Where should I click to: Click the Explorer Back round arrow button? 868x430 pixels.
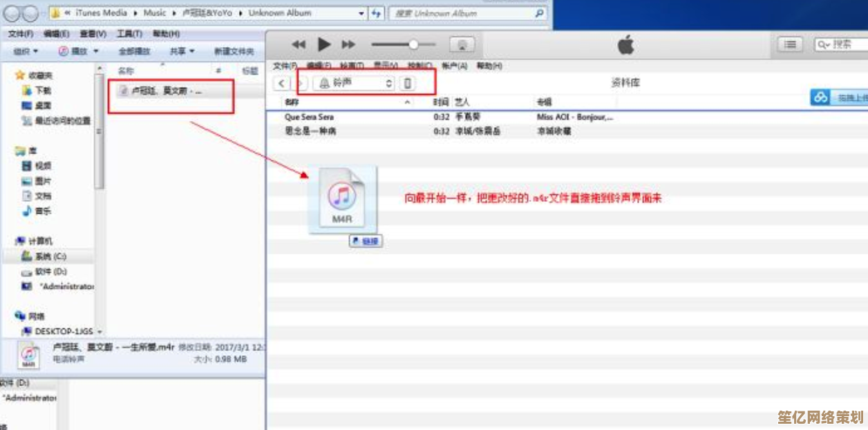click(13, 13)
